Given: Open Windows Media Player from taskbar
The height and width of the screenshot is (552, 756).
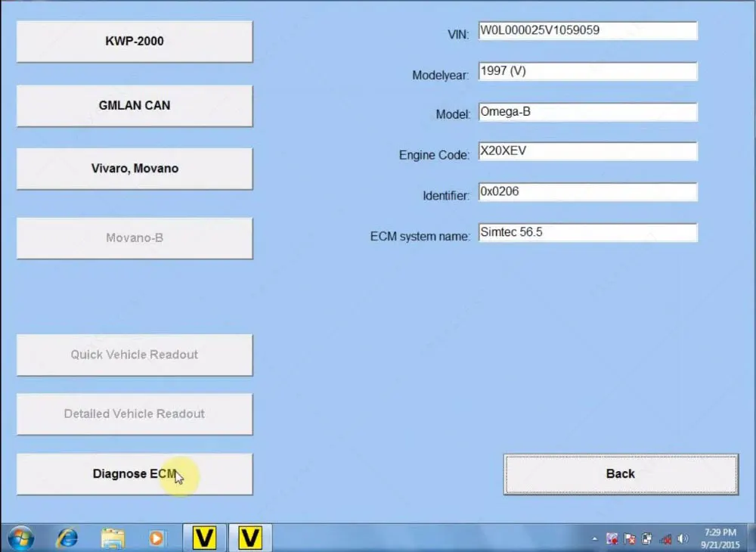Looking at the screenshot, I should (x=156, y=538).
